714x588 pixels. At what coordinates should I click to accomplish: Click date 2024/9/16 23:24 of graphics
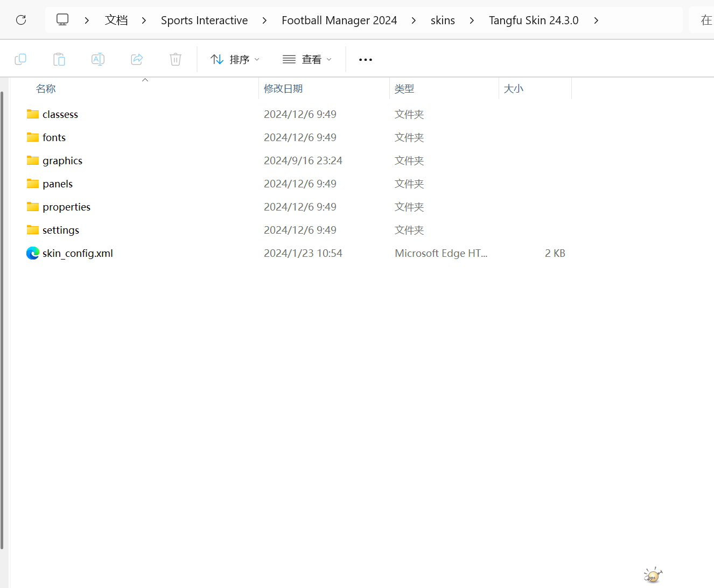(303, 160)
